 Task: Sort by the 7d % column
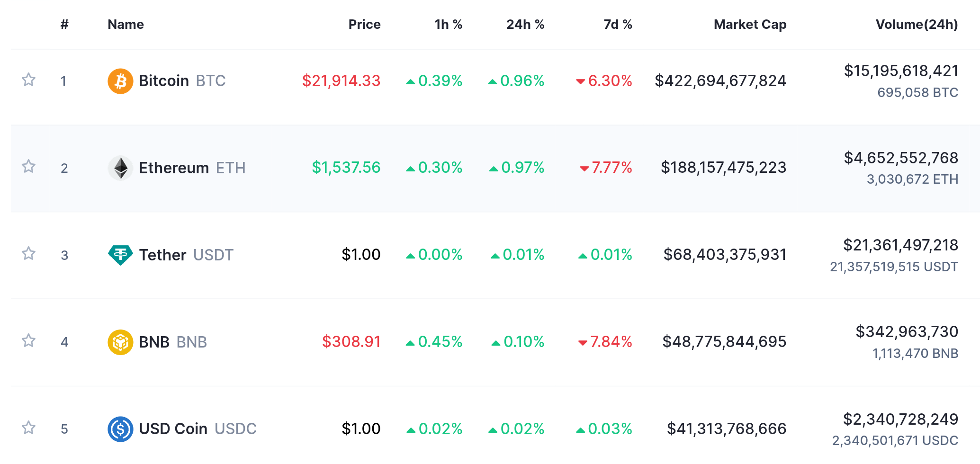coord(618,25)
